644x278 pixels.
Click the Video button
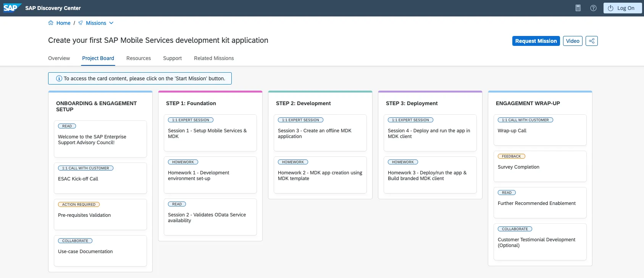(573, 41)
